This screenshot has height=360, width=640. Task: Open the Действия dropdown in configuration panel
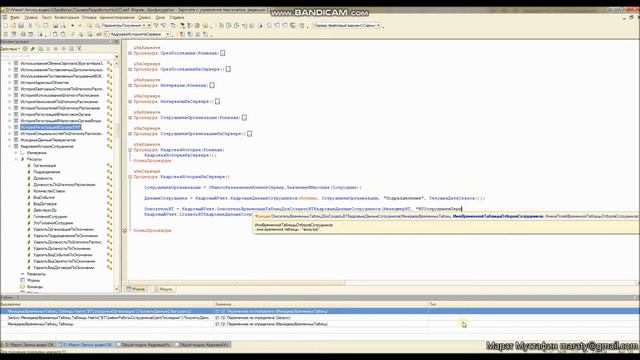(x=10, y=49)
